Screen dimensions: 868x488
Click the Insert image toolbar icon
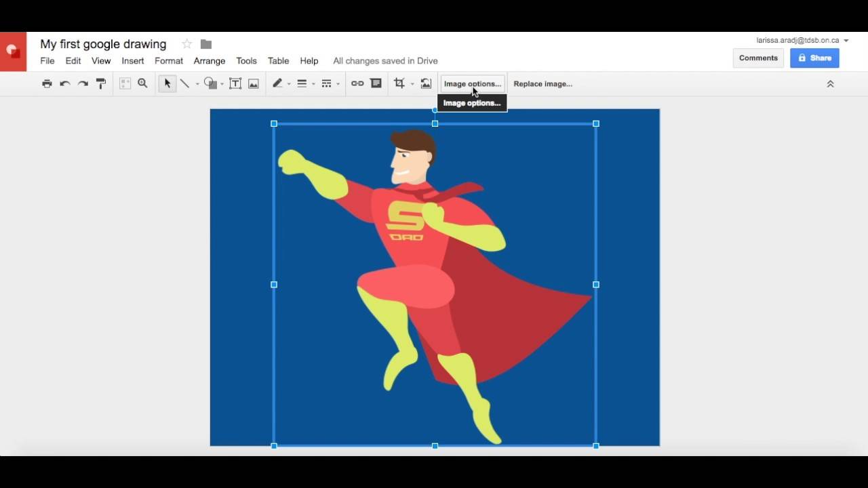coord(254,84)
